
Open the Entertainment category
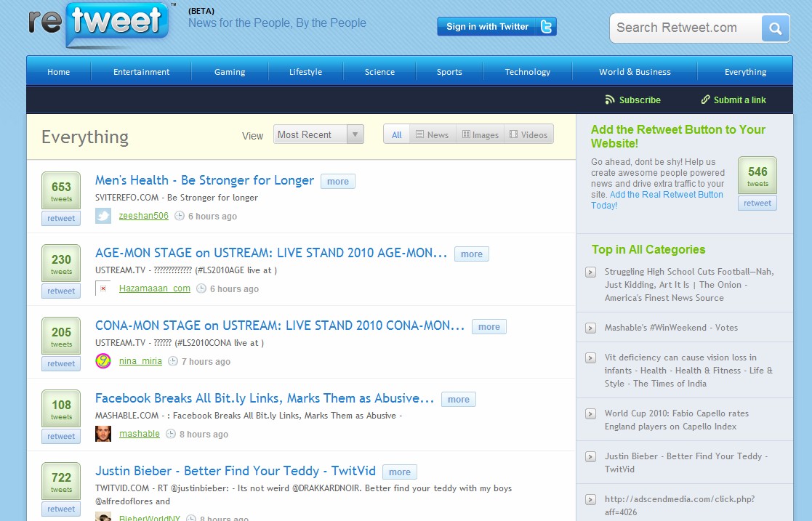141,71
